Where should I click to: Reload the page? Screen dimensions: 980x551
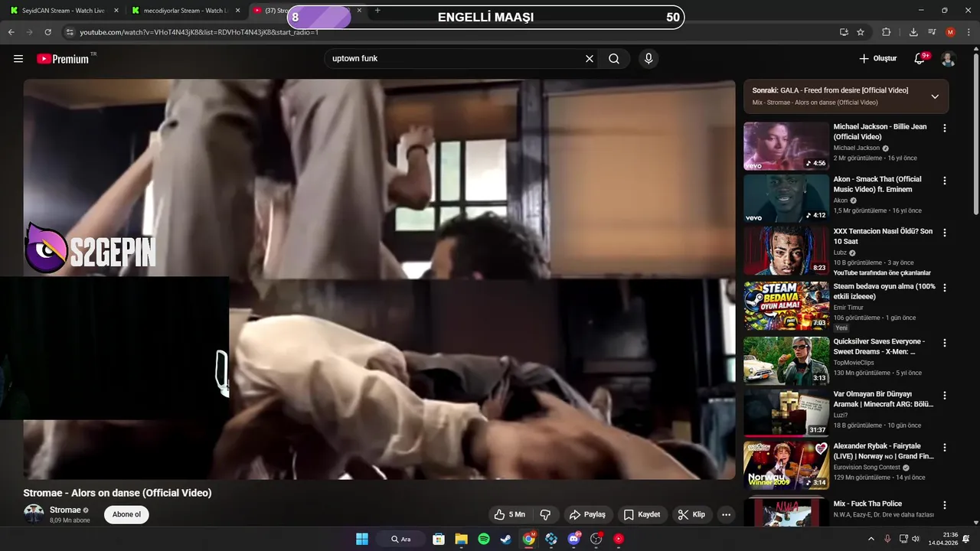coord(48,32)
